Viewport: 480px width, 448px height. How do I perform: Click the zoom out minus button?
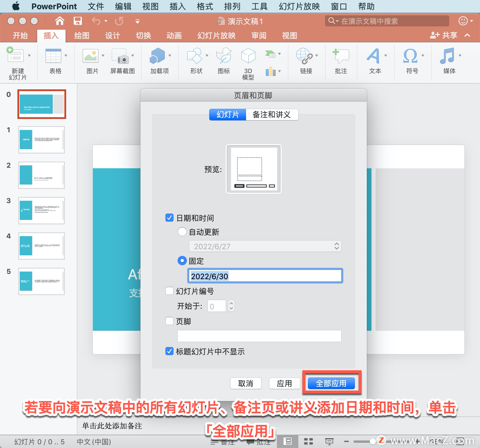[x=347, y=441]
